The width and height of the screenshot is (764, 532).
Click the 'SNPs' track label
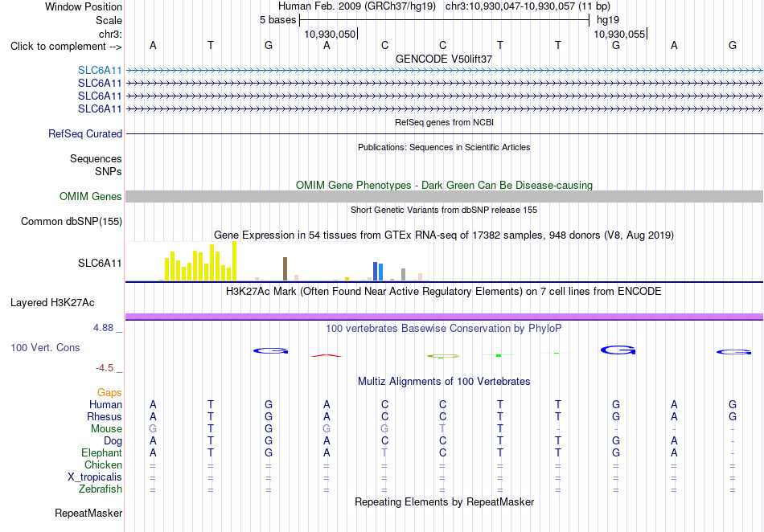pyautogui.click(x=109, y=171)
